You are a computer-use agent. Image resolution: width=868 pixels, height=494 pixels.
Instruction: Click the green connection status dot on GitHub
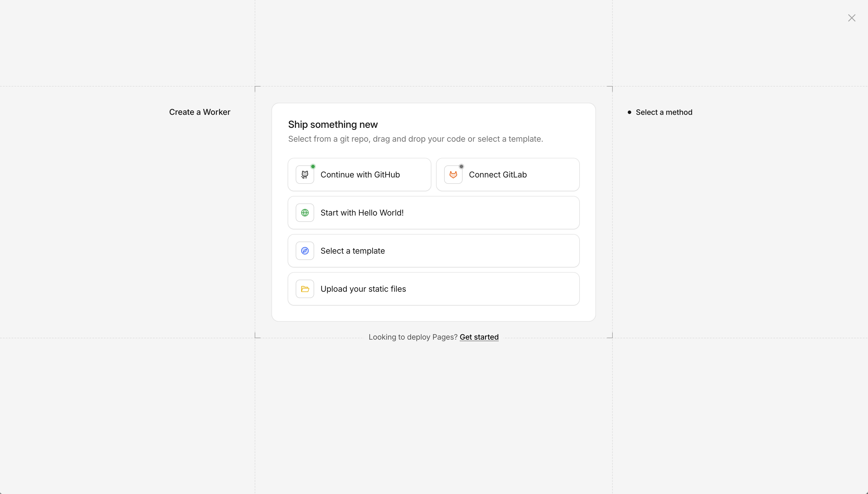[x=313, y=166]
